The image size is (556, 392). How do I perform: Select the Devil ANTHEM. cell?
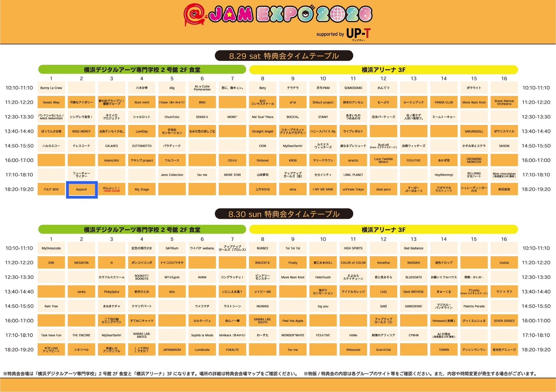(414, 292)
